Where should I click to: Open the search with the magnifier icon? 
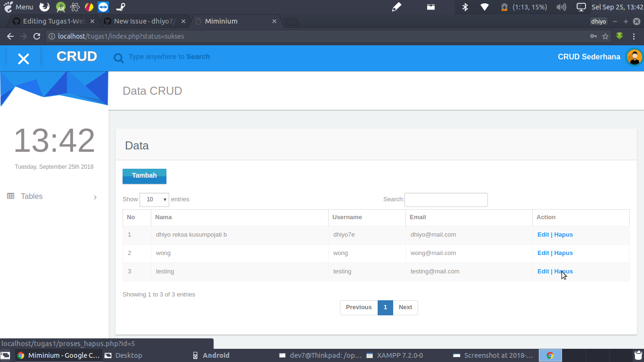point(118,58)
